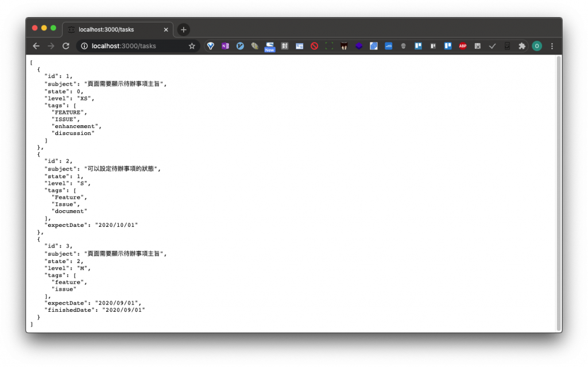This screenshot has width=588, height=367.
Task: Reload the localhost tasks page
Action: (x=66, y=46)
